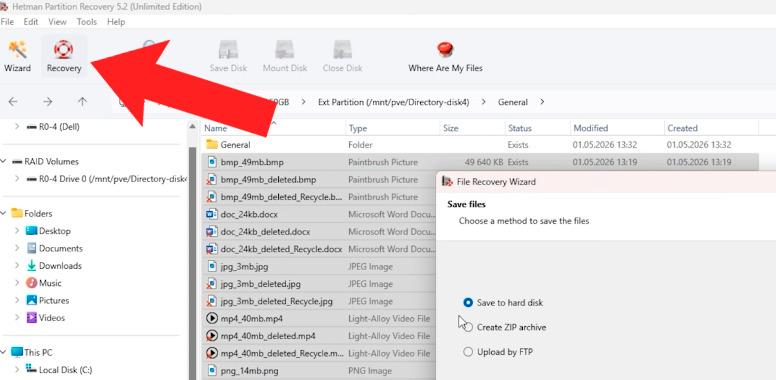The image size is (776, 380).
Task: Open the Wizard tool
Action: click(x=17, y=56)
